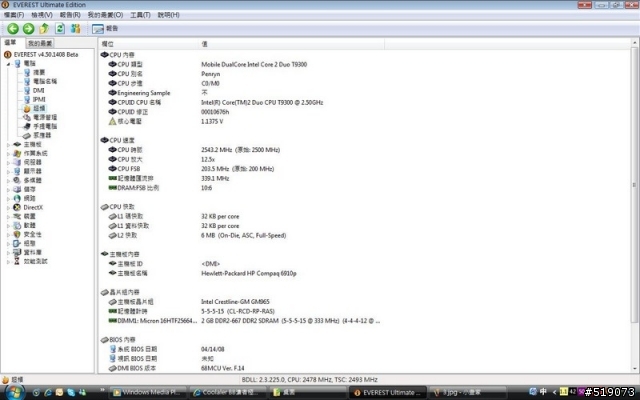This screenshot has height=400, width=640.
Task: Select the 裝置 devices icon
Action: pos(17,216)
